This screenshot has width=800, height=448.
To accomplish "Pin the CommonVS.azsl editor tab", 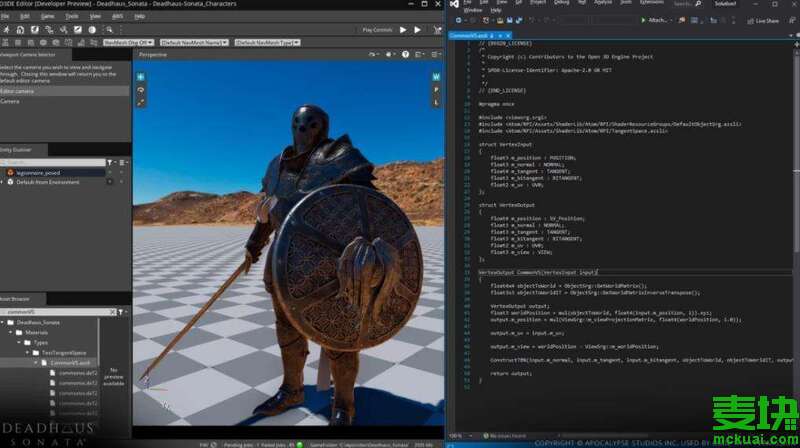I will pos(500,36).
